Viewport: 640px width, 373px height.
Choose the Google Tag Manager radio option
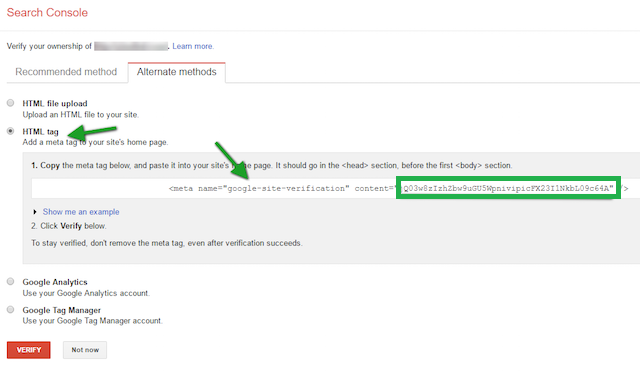(11, 309)
